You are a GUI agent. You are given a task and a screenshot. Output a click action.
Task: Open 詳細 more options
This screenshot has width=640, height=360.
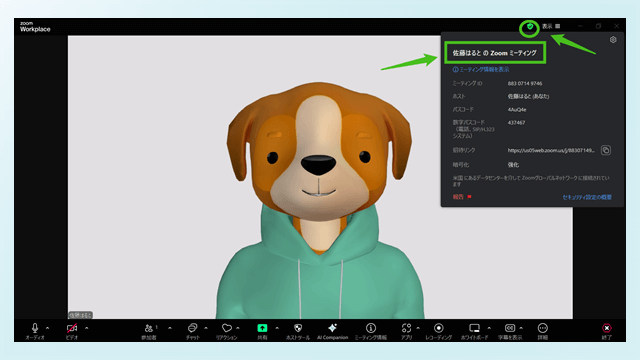(542, 331)
